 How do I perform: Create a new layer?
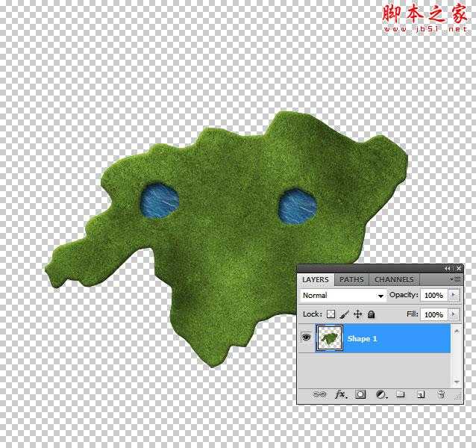420,393
